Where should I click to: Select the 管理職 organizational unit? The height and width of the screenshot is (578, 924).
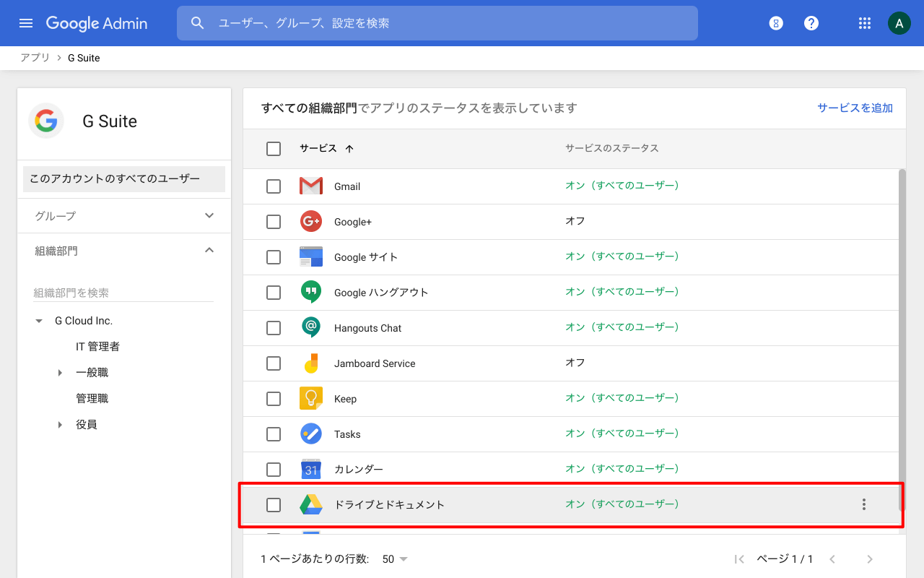point(92,399)
